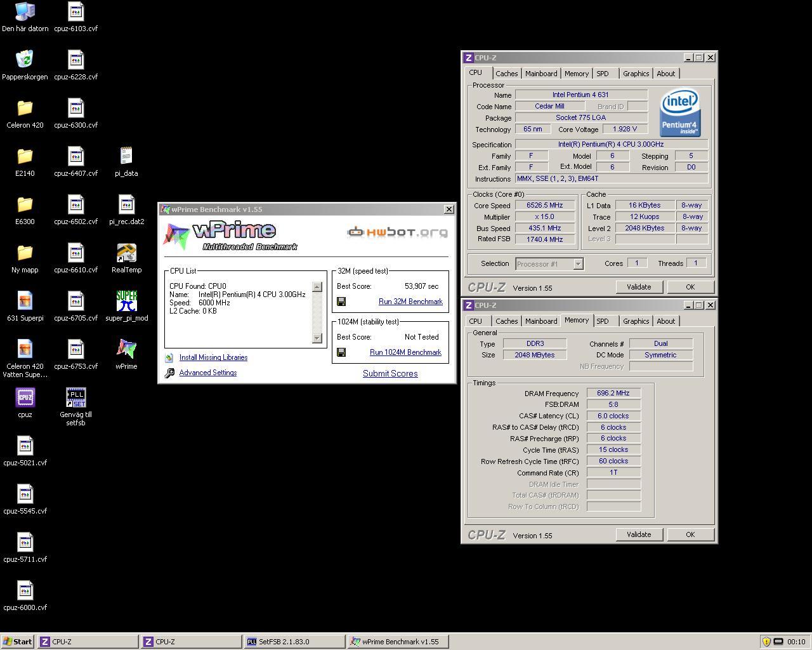Click OK in the top CPU-Z window

pyautogui.click(x=690, y=287)
